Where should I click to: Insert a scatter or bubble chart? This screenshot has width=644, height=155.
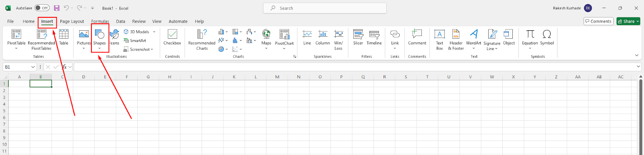coord(237,49)
